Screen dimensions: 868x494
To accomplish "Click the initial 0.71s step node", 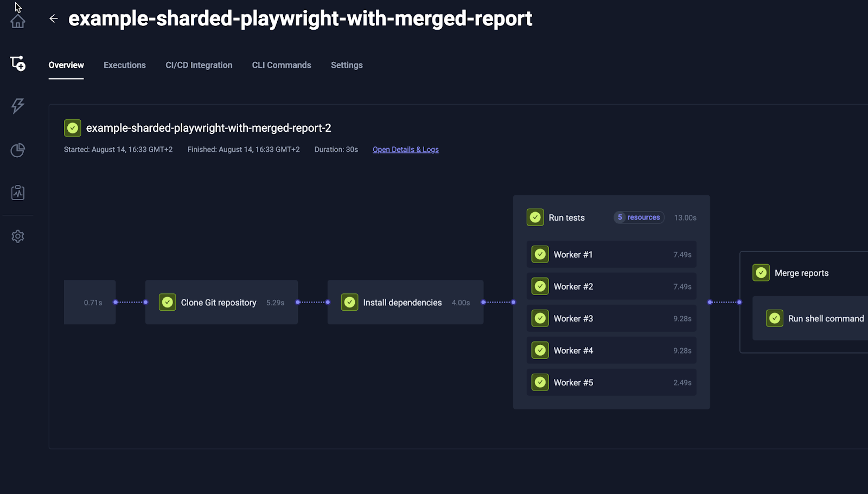I will (90, 302).
